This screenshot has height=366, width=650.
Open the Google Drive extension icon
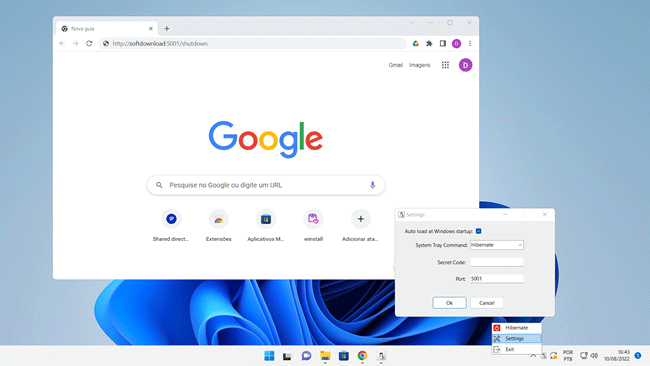click(415, 43)
